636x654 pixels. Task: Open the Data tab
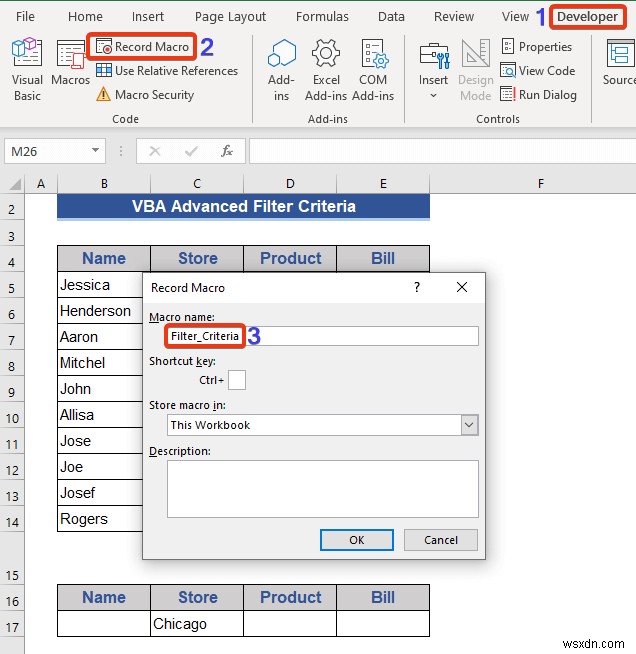coord(391,17)
